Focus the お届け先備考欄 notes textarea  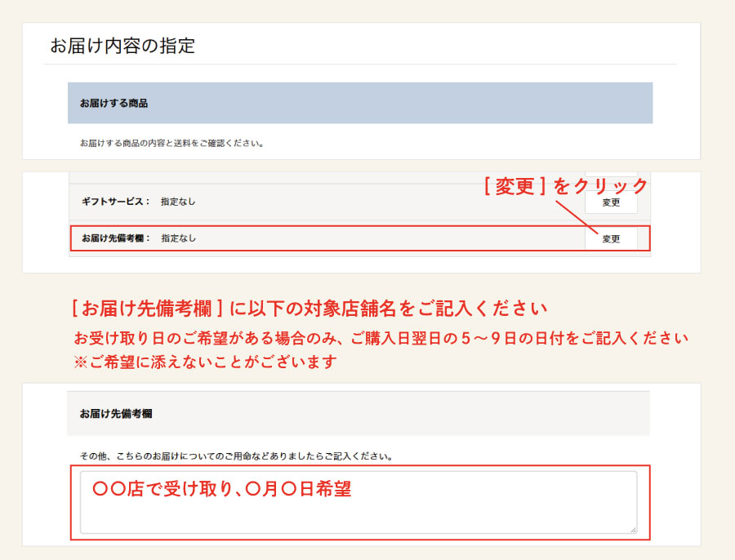pyautogui.click(x=358, y=514)
